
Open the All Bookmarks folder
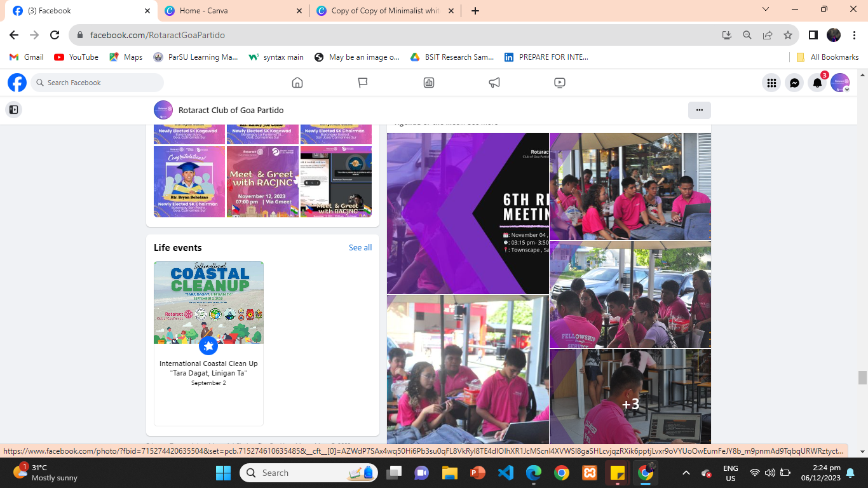827,57
